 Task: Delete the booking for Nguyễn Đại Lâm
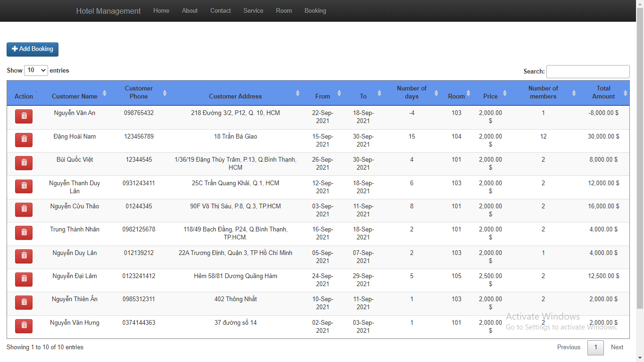(x=24, y=279)
